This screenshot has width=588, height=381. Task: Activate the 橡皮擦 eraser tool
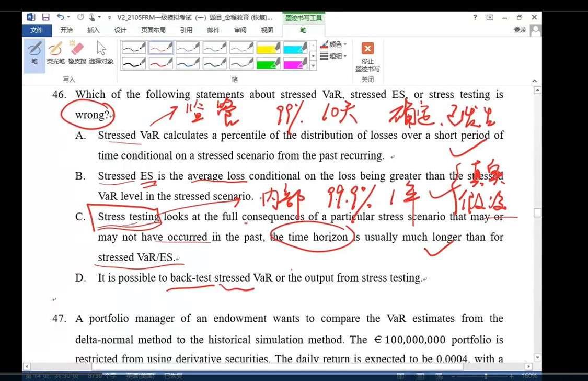coord(77,52)
